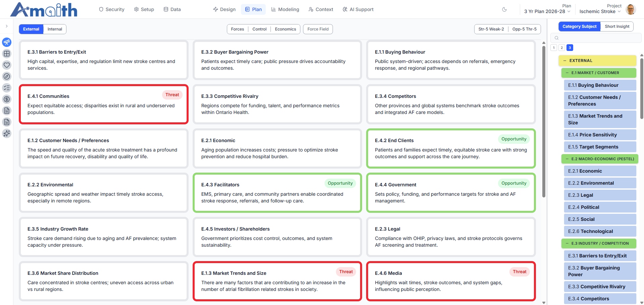Screen dimensions: 644x305
Task: Go to the Design tab
Action: pos(224,9)
